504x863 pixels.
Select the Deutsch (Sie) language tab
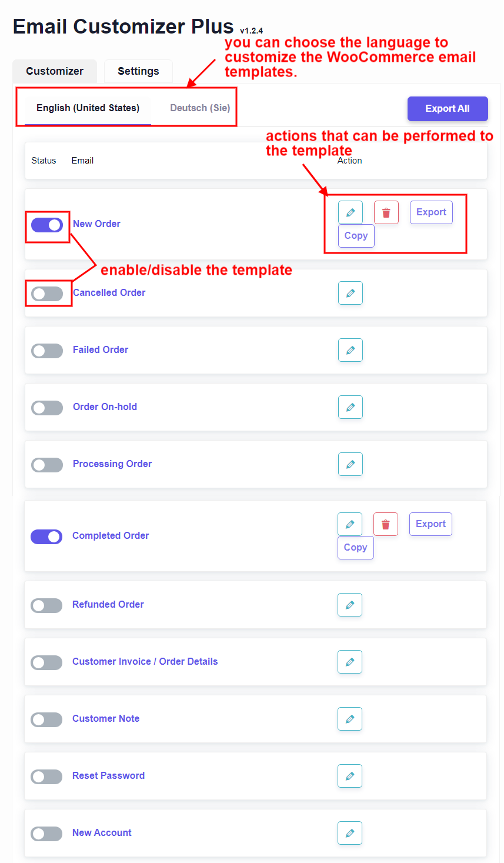pos(199,108)
